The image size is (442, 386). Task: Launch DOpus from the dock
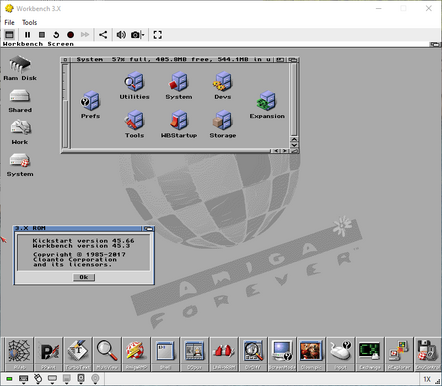tap(194, 354)
